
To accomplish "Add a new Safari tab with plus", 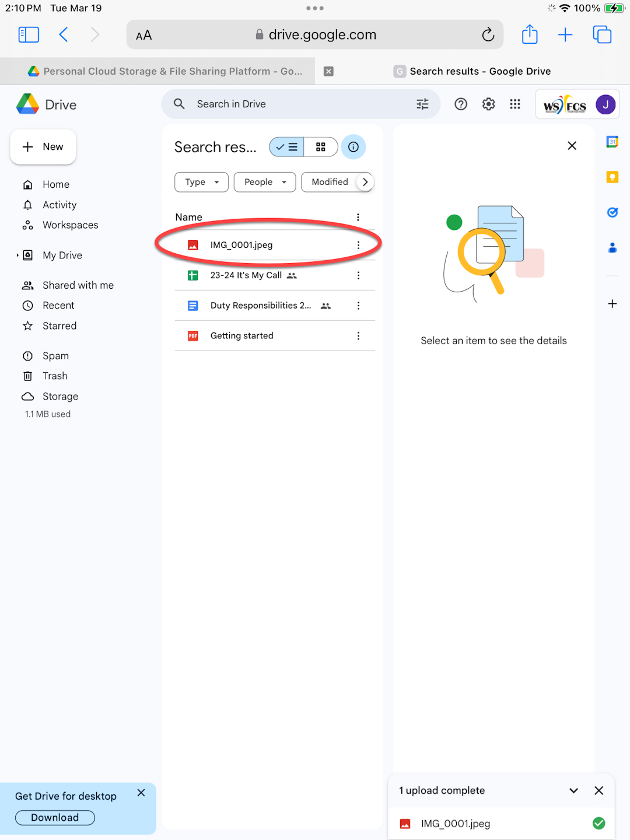I will pyautogui.click(x=565, y=35).
